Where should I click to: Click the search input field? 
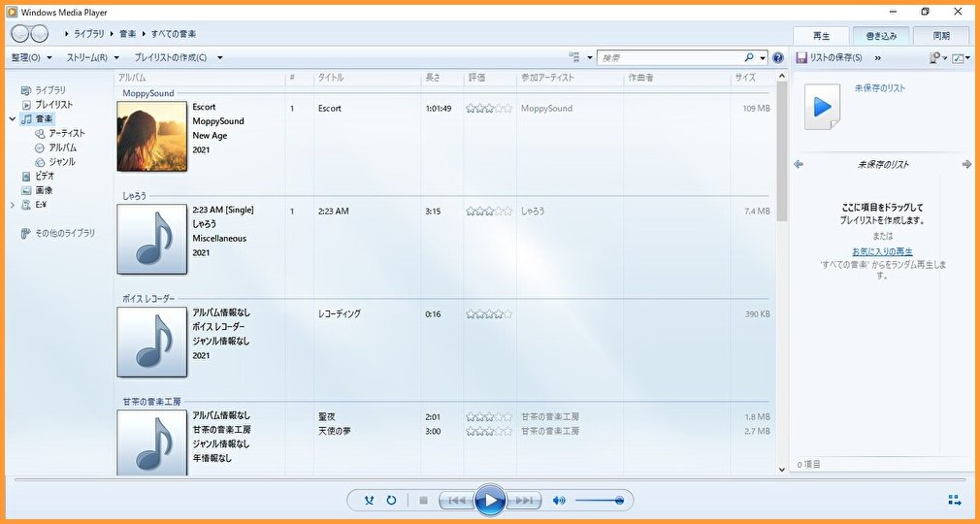[x=670, y=57]
